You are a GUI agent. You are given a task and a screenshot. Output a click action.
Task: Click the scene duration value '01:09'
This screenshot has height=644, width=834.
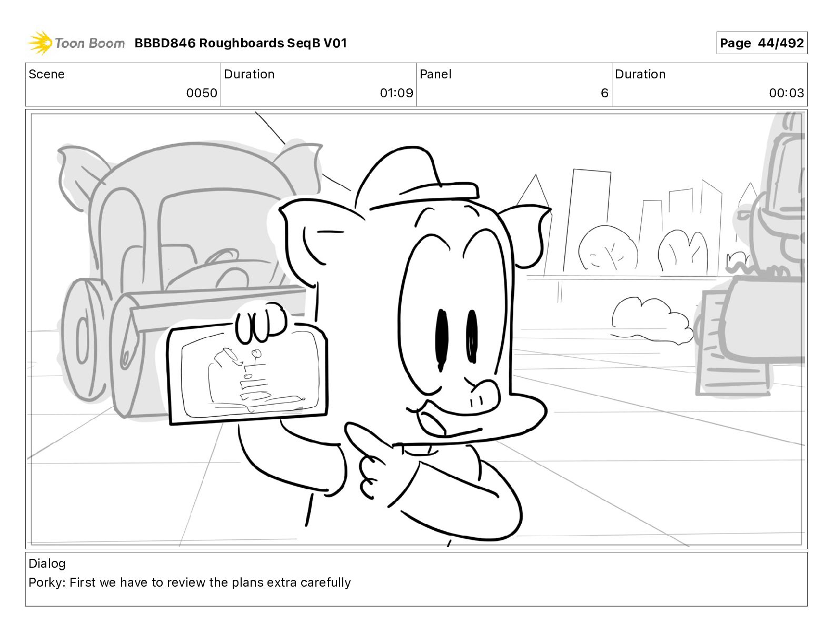(x=396, y=93)
